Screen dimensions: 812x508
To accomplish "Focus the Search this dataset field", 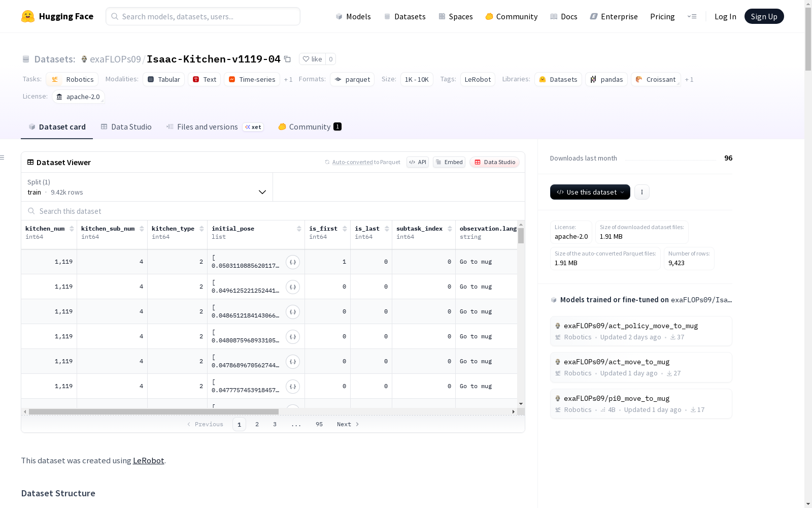I will (273, 211).
